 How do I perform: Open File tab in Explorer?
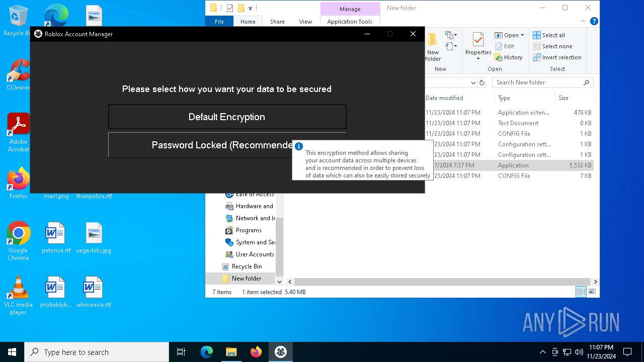[x=219, y=22]
